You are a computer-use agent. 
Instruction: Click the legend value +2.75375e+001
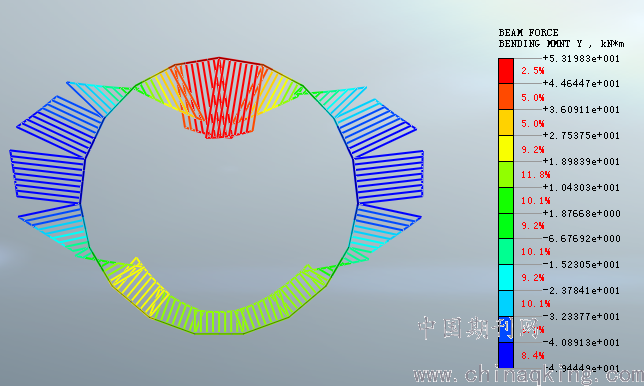click(x=581, y=136)
